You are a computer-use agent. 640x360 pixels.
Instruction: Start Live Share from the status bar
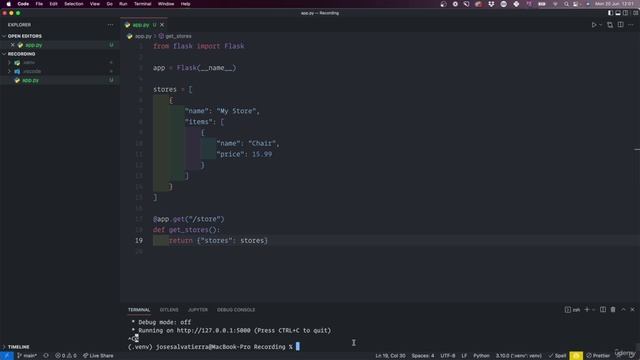tap(98, 356)
